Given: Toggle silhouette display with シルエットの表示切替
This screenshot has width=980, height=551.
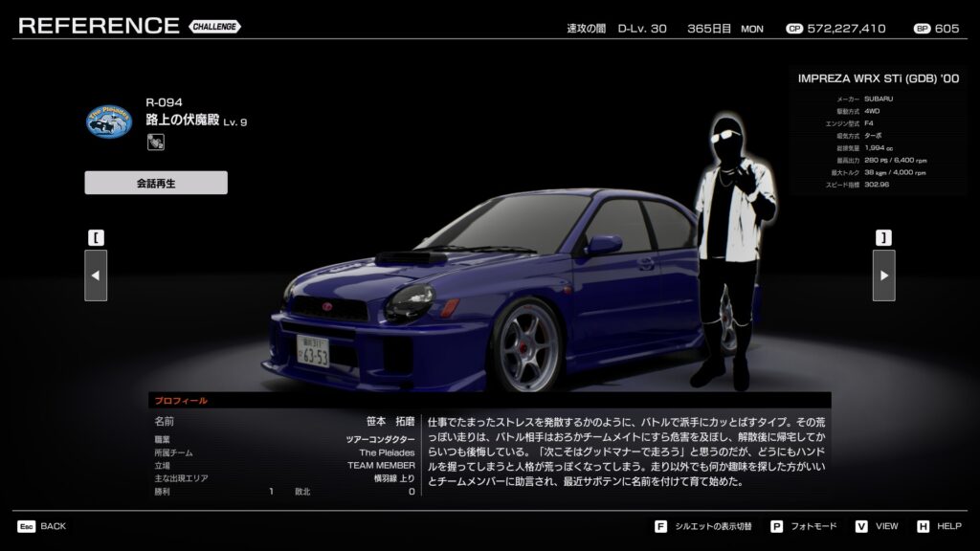Looking at the screenshot, I should coord(713,526).
